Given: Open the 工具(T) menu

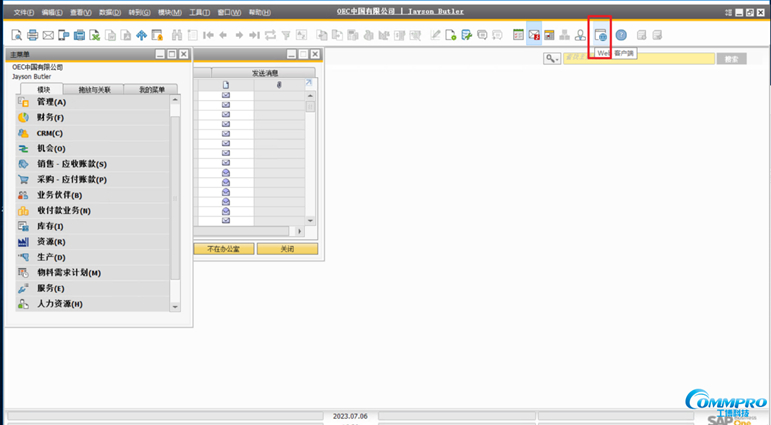Looking at the screenshot, I should tap(199, 12).
